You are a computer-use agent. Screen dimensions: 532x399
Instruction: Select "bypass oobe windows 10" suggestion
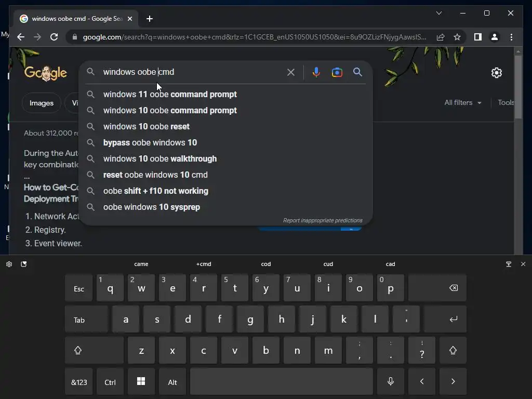pos(225,143)
